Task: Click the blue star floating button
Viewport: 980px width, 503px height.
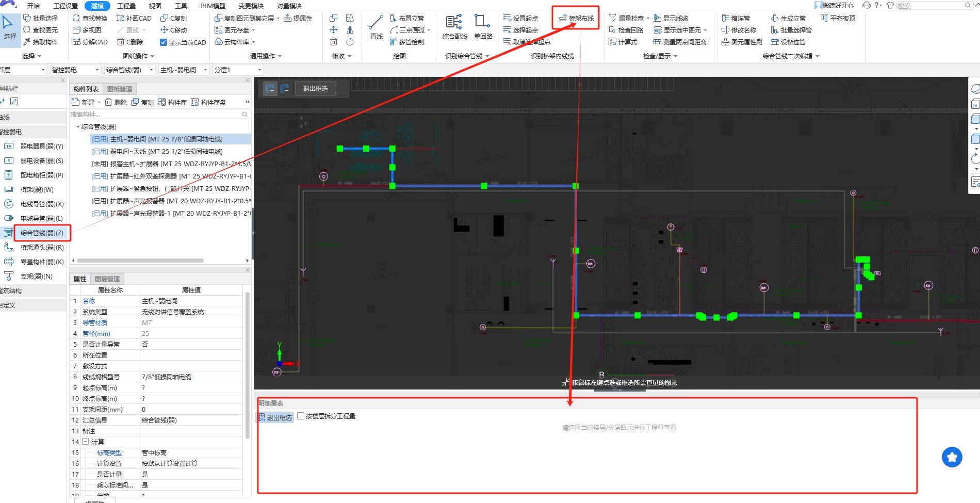Action: 952,457
